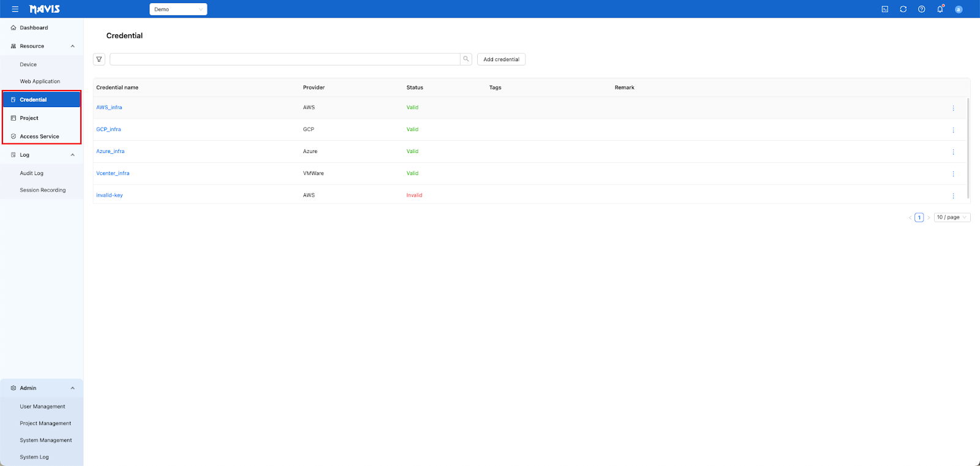Open the AWS_infra credential link
The height and width of the screenshot is (466, 980).
tap(109, 108)
